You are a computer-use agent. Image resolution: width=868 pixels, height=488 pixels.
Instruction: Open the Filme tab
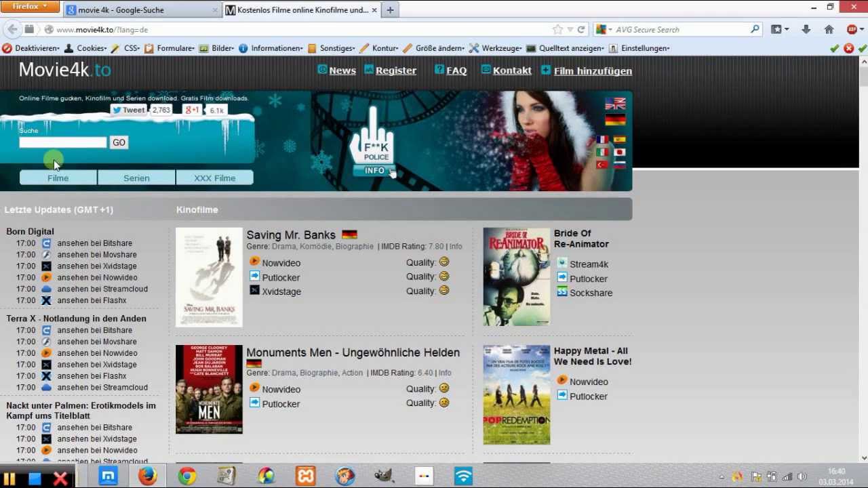pyautogui.click(x=58, y=178)
